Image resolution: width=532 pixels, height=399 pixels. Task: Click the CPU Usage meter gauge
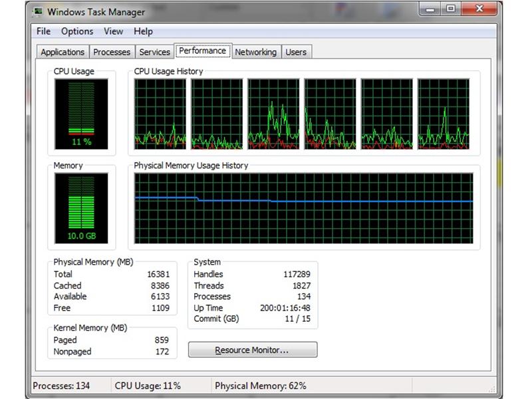[81, 112]
